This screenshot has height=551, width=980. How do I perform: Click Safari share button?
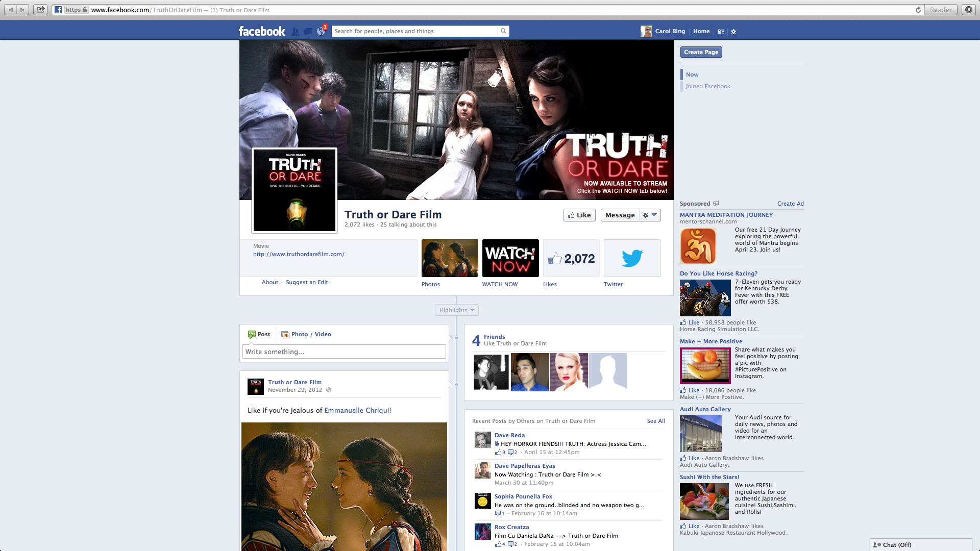point(40,10)
